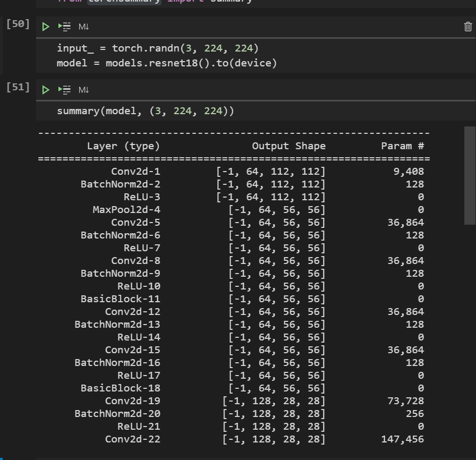Click the 36,864 parameter count for Conv2d-15
The image size is (476, 460).
click(x=405, y=350)
